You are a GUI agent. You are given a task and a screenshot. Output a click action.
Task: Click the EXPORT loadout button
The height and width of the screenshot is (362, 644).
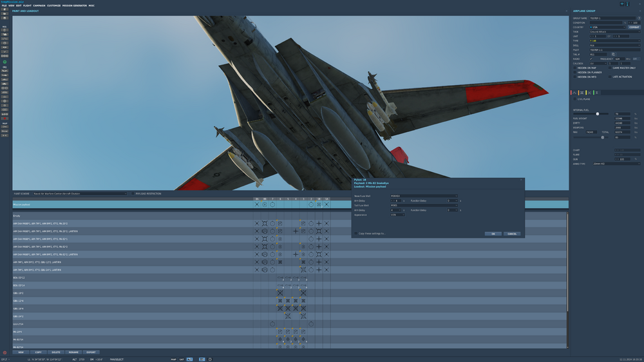pos(91,352)
